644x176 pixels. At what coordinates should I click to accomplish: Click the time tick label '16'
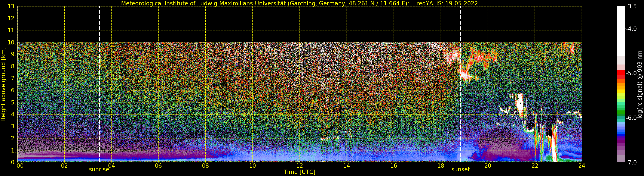[394, 166]
